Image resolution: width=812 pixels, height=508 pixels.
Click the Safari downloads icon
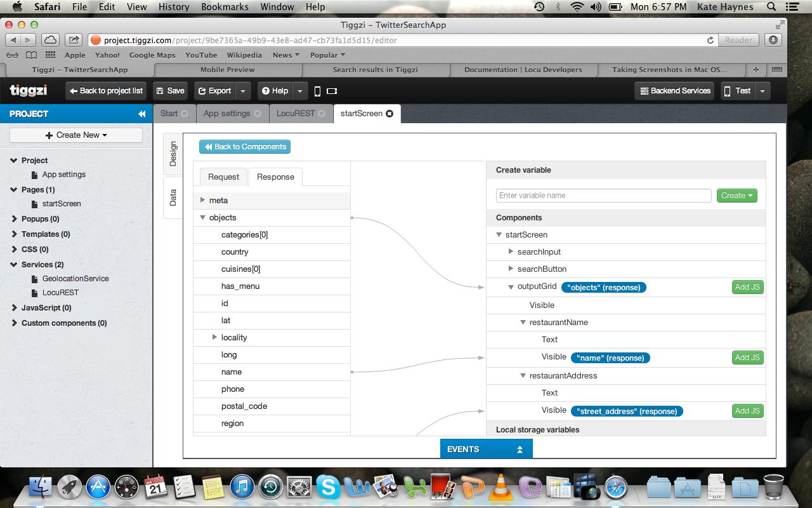pyautogui.click(x=773, y=40)
